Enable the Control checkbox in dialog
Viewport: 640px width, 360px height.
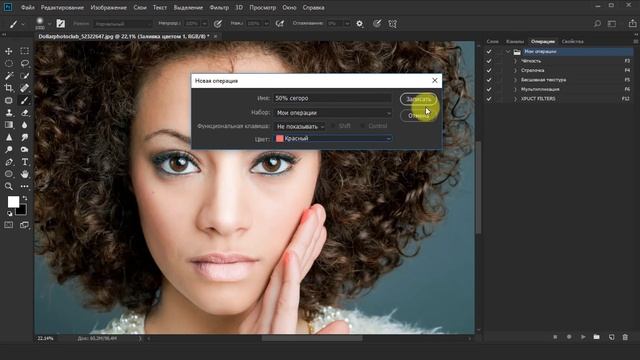click(x=363, y=126)
